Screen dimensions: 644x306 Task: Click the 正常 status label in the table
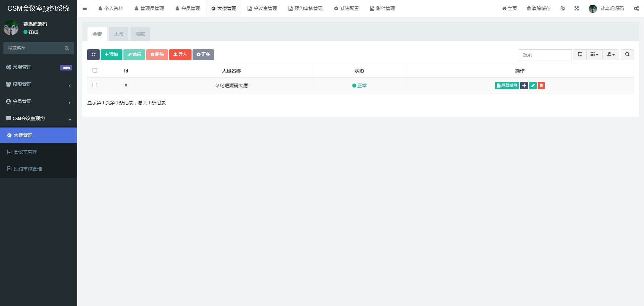pos(360,86)
